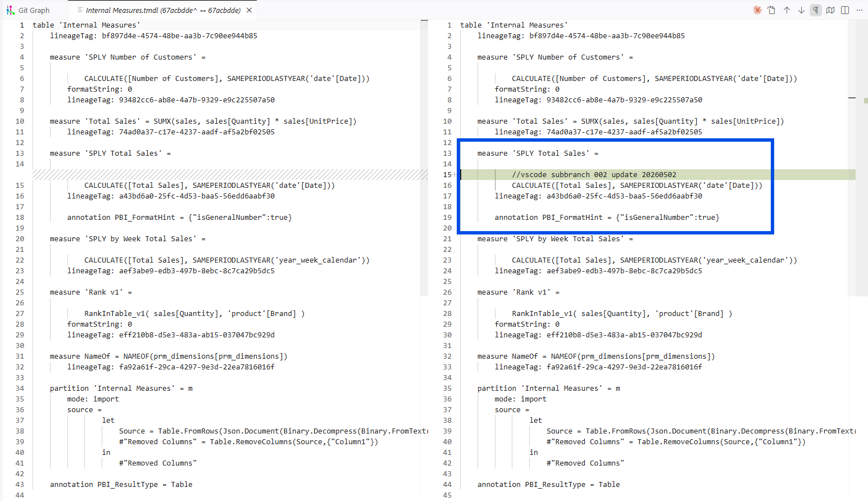Viewport: 868px width, 501px height.
Task: Click 'measure SPLY by Week Total Sales' left pane
Action: click(128, 239)
